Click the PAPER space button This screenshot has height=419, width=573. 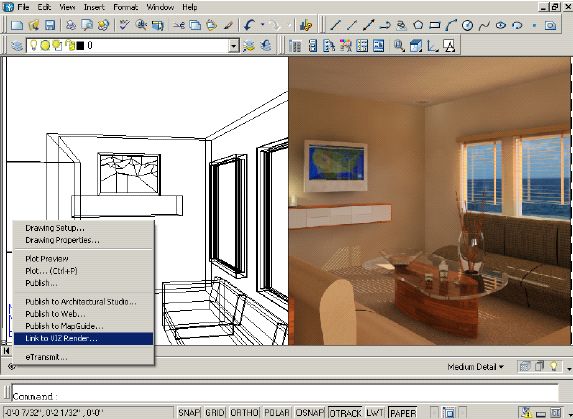coord(403,413)
